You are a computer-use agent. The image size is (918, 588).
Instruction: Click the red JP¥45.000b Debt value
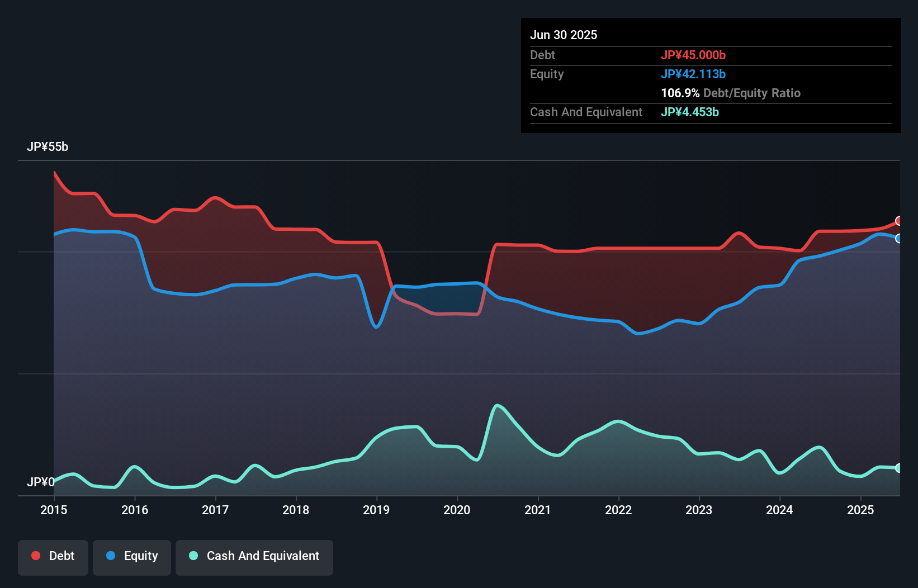click(x=694, y=55)
